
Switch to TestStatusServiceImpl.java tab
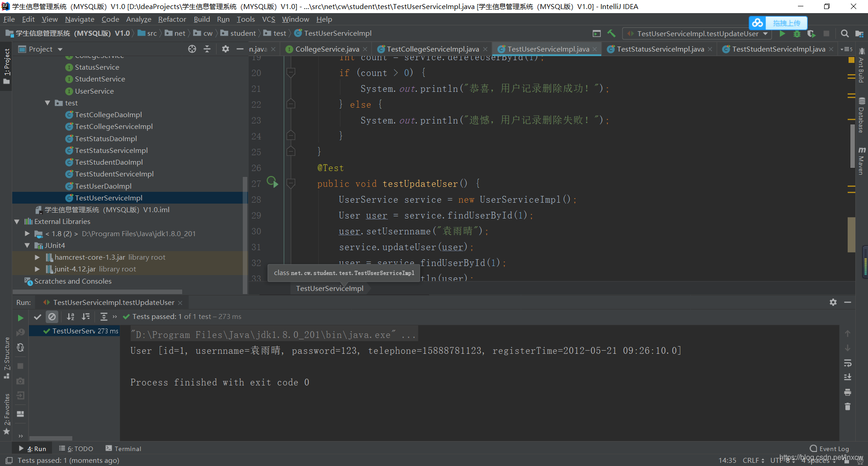coord(660,49)
